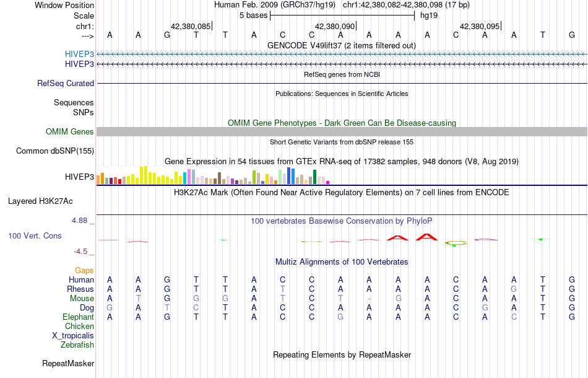The image size is (588, 378).
Task: Select the Human species row label
Action: pyautogui.click(x=81, y=279)
